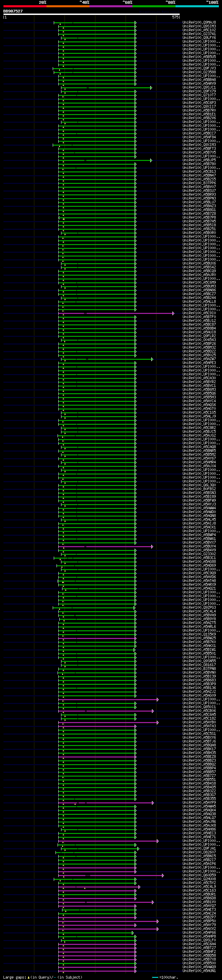Select the UniRef100_A5AYP9 entry
The image size is (222, 980).
[199, 802]
